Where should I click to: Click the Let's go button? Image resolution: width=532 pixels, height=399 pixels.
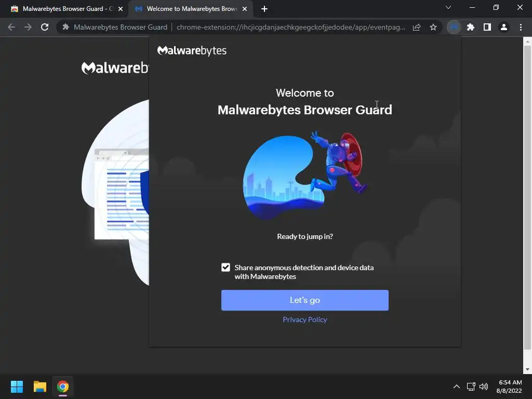(304, 300)
